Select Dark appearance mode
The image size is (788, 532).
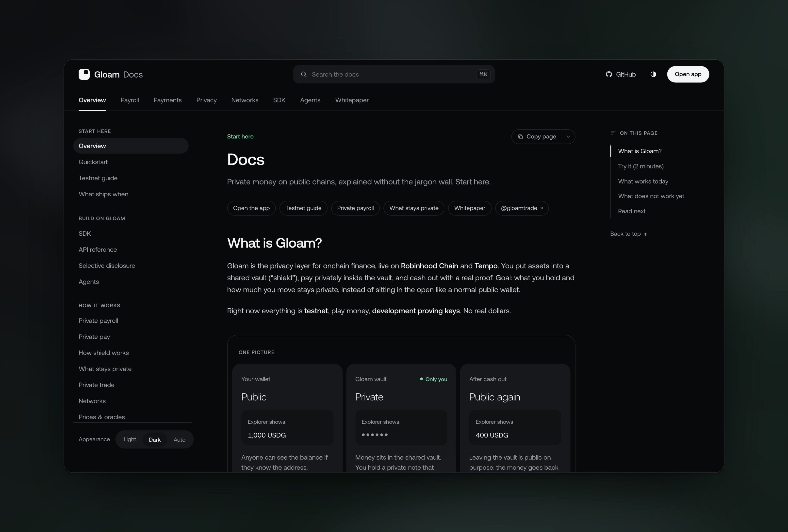[x=155, y=439]
